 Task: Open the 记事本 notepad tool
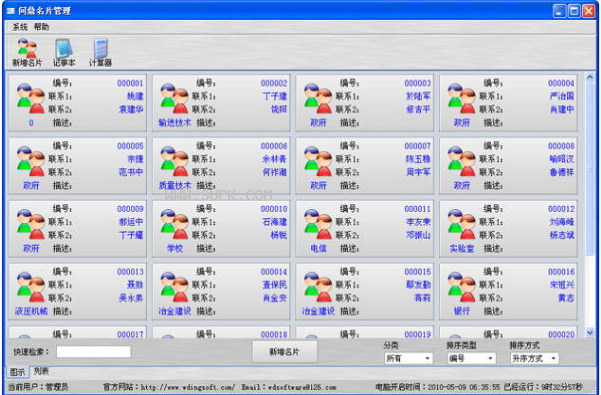point(64,52)
